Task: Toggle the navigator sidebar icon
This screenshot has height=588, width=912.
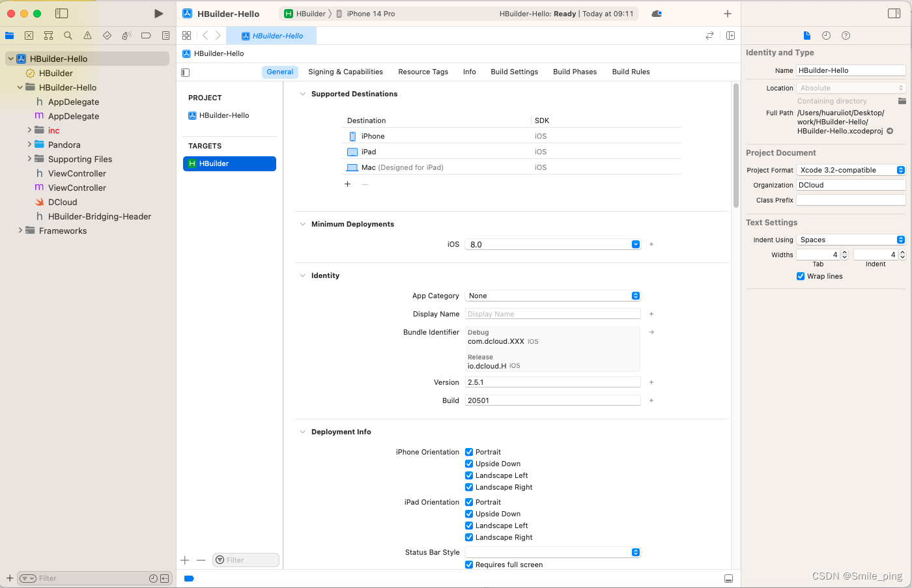Action: [62, 14]
